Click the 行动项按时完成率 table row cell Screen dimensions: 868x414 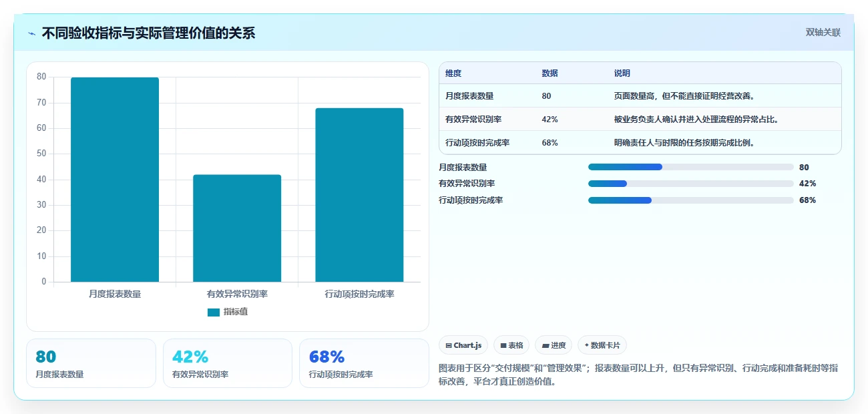tap(477, 143)
